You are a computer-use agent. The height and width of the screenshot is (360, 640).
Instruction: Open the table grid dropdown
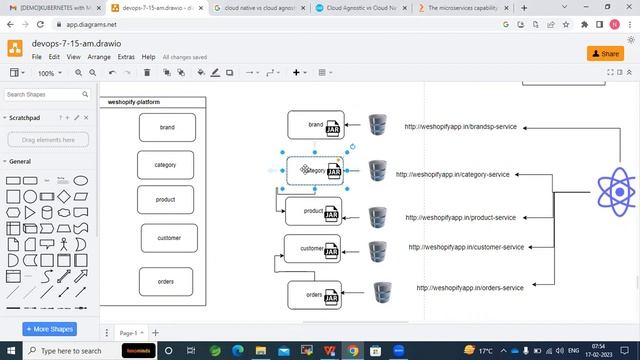tap(325, 73)
